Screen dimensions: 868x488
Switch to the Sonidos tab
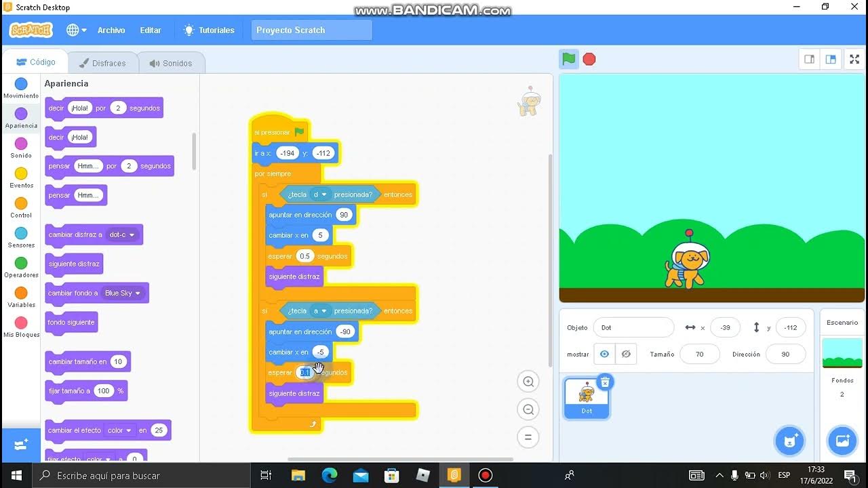click(x=171, y=63)
